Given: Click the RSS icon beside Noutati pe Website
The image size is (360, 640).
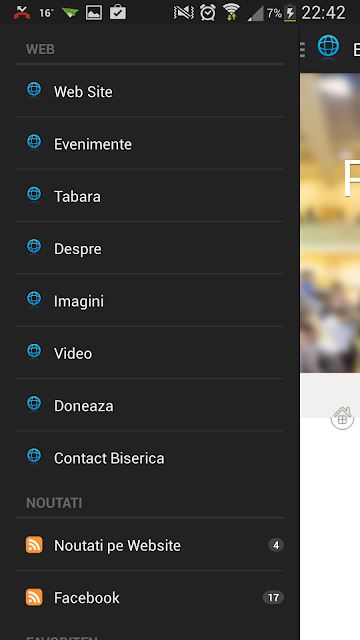Looking at the screenshot, I should point(34,545).
